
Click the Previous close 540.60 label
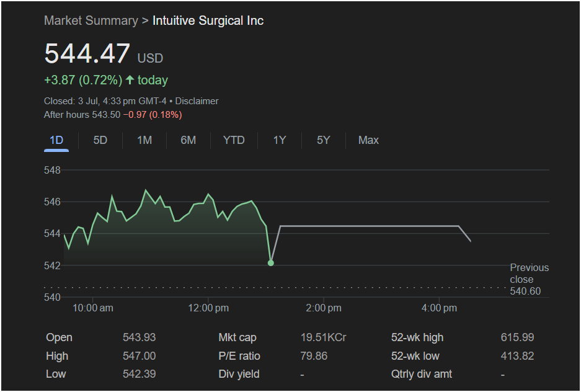tap(529, 279)
